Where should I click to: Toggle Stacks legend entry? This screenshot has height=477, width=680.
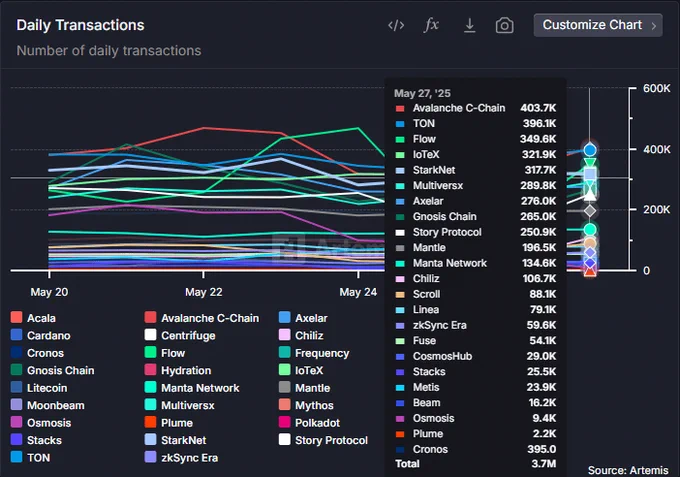click(x=36, y=440)
